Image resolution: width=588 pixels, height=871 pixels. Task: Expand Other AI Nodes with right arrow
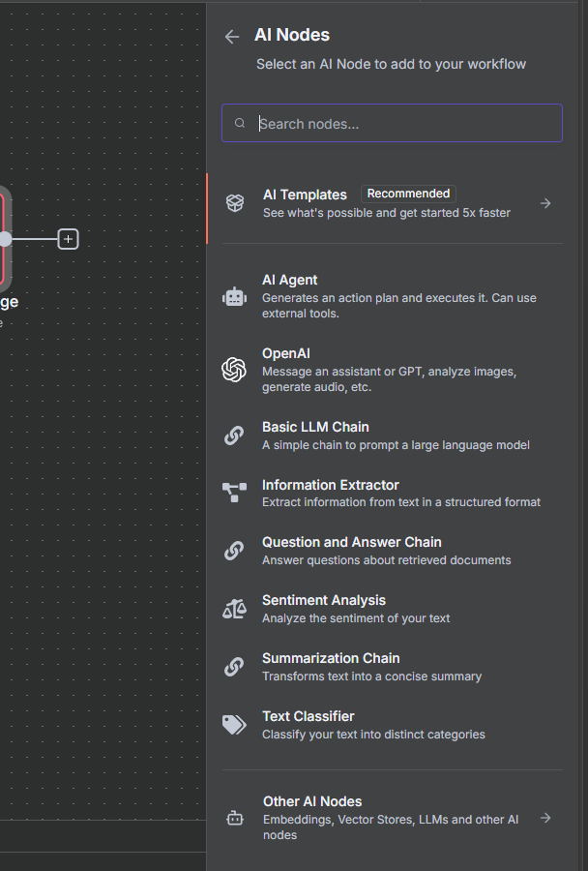545,818
